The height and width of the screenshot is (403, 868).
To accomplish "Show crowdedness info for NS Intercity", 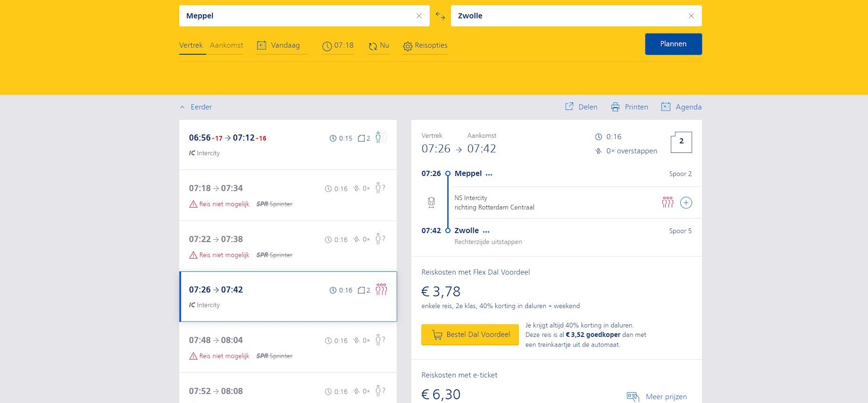I will 667,202.
